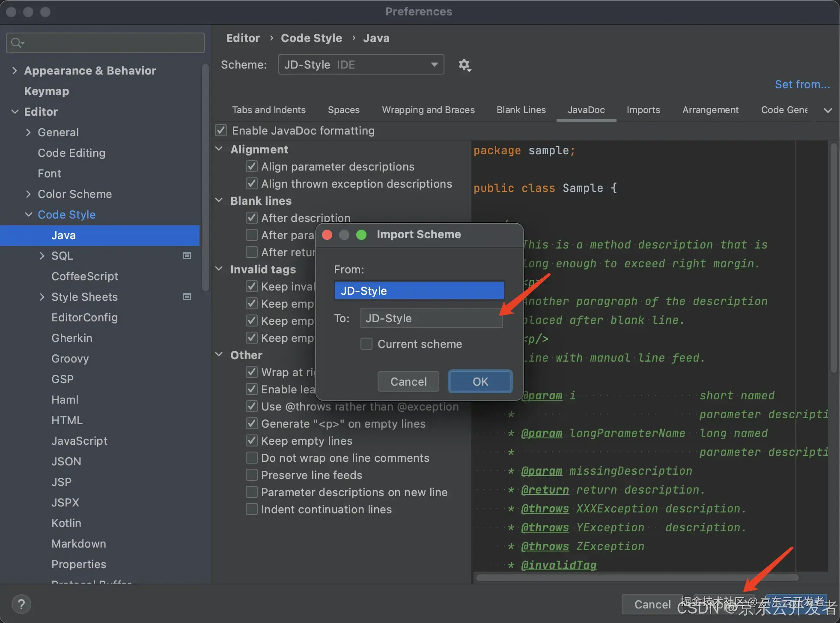Open the Scheme JD-Style dropdown
Image resolution: width=840 pixels, height=623 pixels.
pos(361,65)
